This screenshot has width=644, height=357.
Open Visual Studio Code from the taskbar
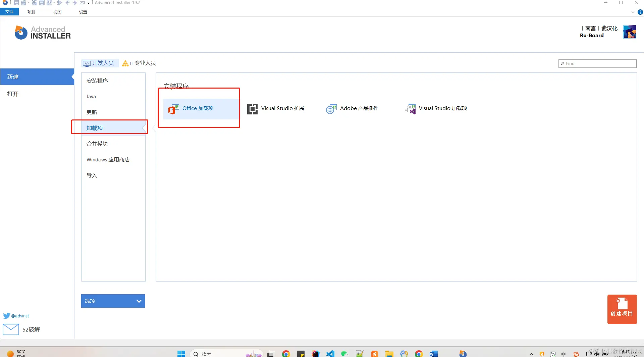pyautogui.click(x=330, y=354)
